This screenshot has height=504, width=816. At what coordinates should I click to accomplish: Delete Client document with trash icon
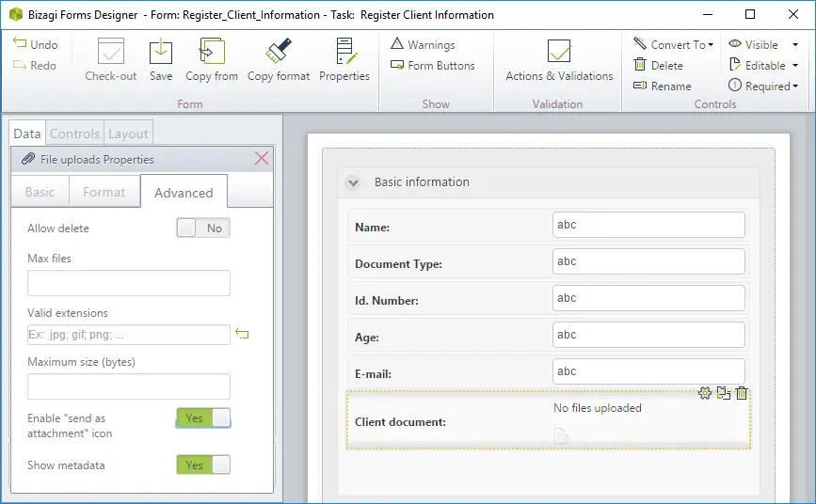(x=742, y=393)
